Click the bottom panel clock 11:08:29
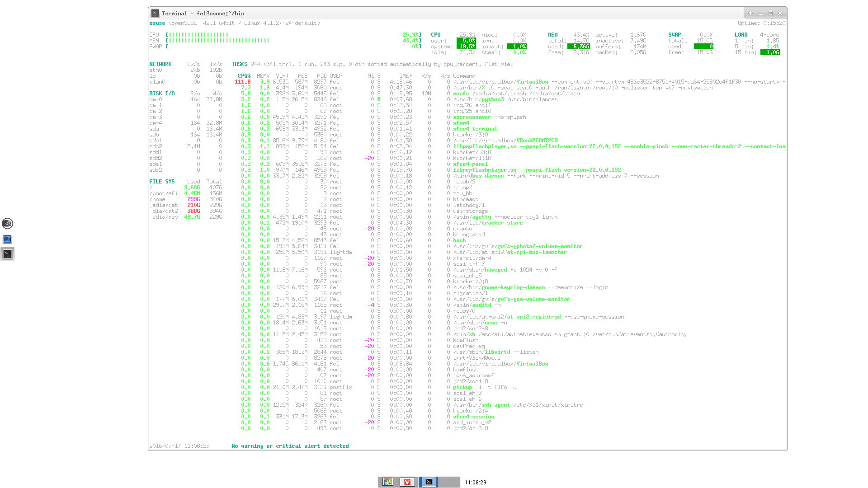Screen dimensions: 868x488 (x=476, y=483)
